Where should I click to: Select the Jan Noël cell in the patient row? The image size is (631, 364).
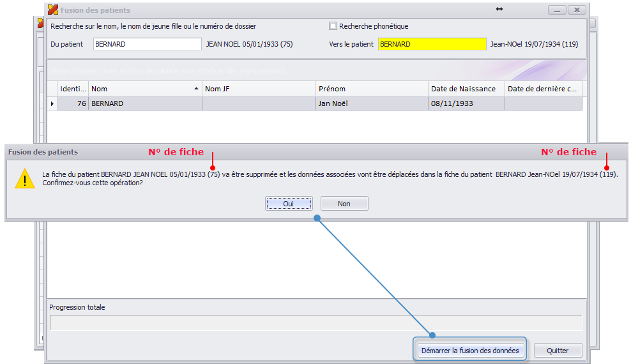click(372, 103)
